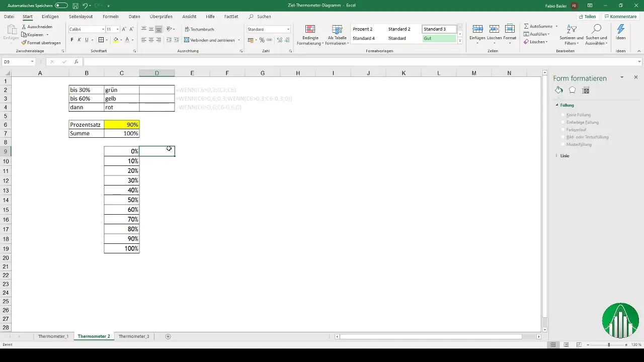
Task: Click the Löschen cells icon
Action: coord(494,29)
